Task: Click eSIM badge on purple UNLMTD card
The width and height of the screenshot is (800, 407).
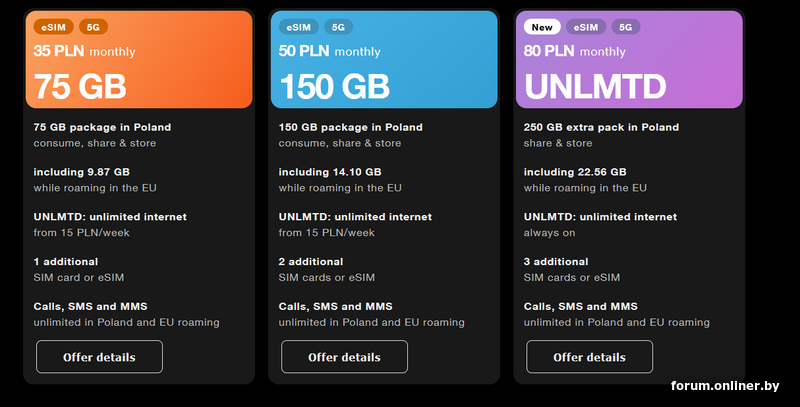Action: (x=586, y=27)
